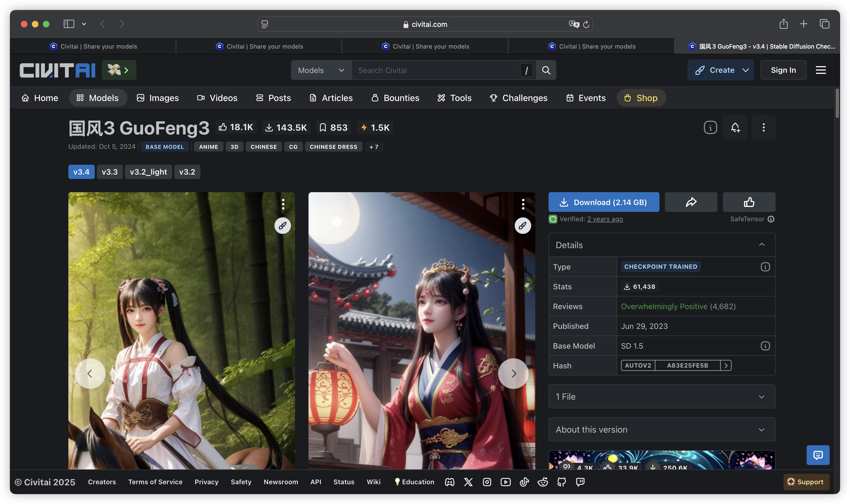Click the blue feedback chat icon
Viewport: 850px width, 504px height.
[818, 455]
